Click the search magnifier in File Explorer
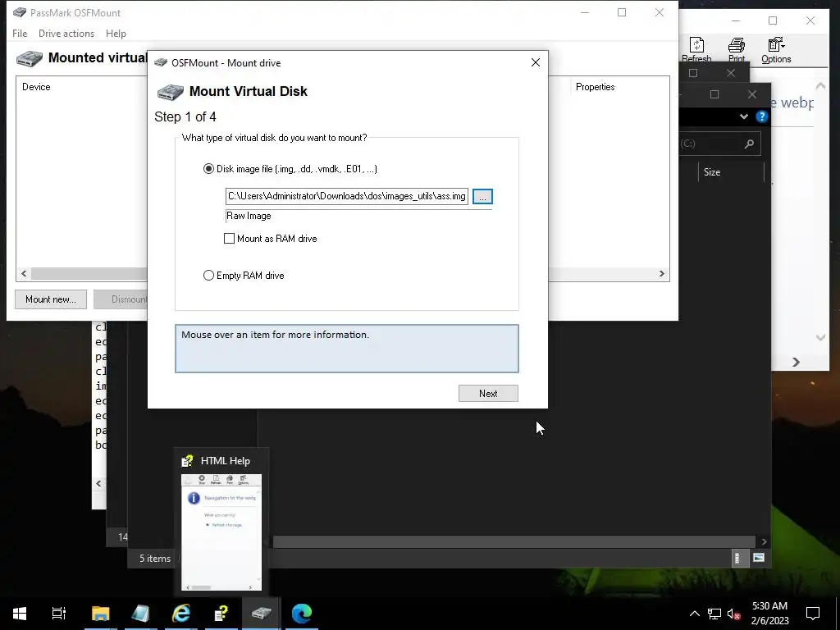 749,144
